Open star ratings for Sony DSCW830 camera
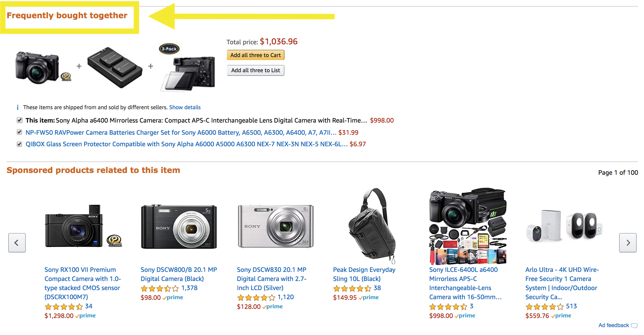 [x=256, y=297]
